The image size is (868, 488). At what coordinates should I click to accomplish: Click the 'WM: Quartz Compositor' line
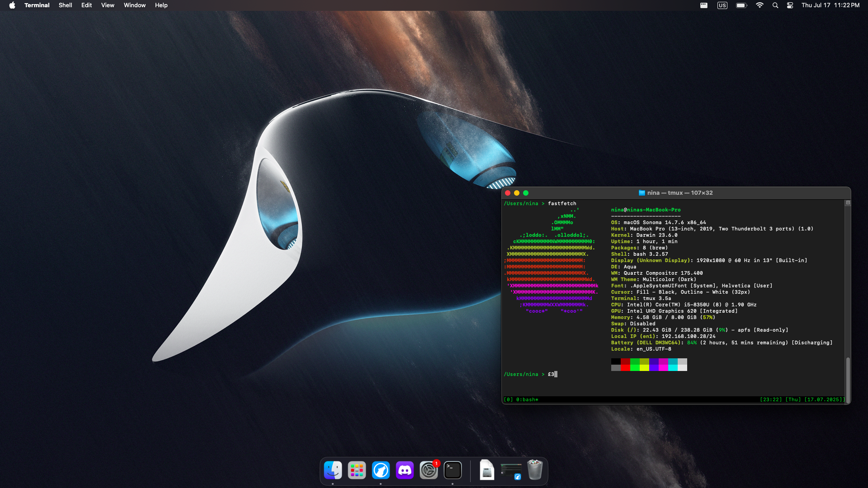coord(657,273)
